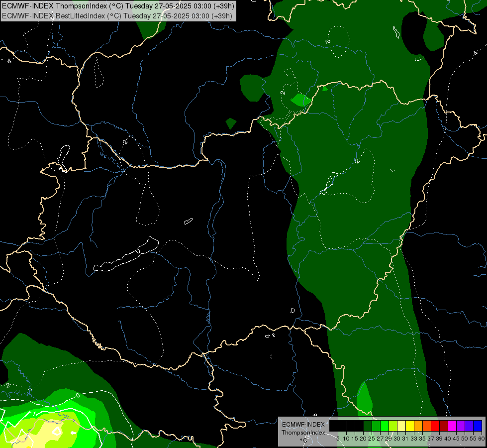The height and width of the screenshot is (448, 487).
Task: Click the BestLiftedIndex title line at top
Action: (x=117, y=16)
